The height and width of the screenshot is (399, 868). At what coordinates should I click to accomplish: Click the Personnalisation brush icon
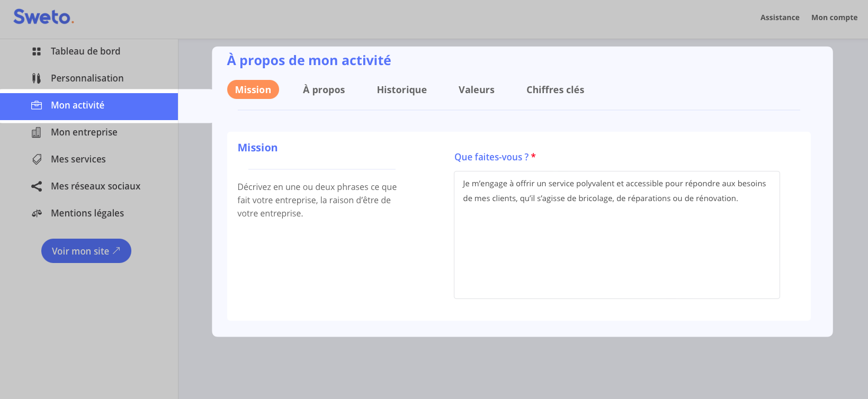(x=37, y=78)
